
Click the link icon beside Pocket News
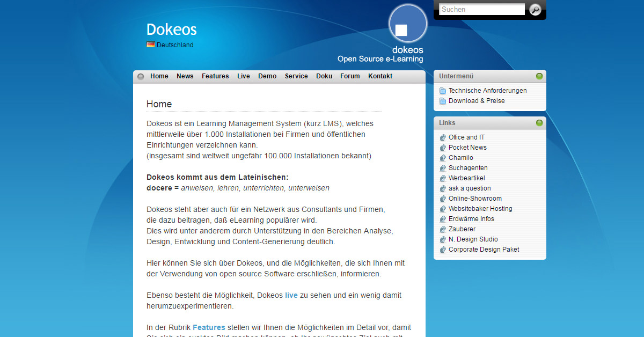(443, 148)
